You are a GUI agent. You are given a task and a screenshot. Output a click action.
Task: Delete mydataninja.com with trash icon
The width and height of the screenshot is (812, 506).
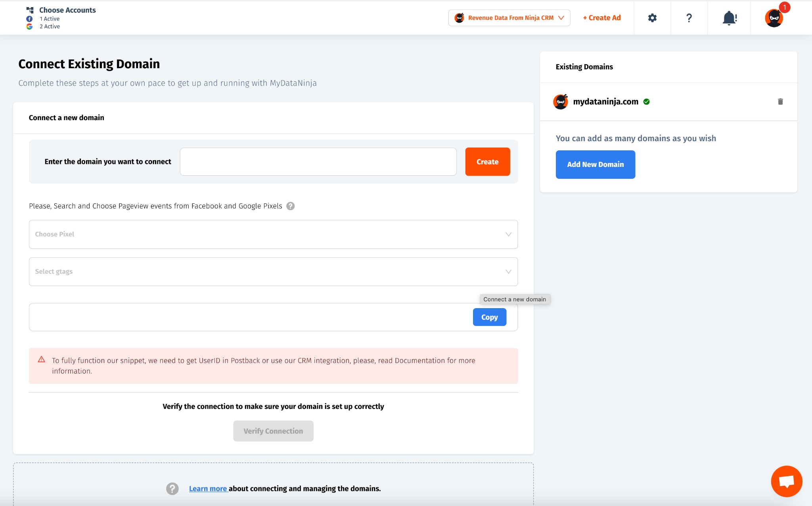pos(780,102)
